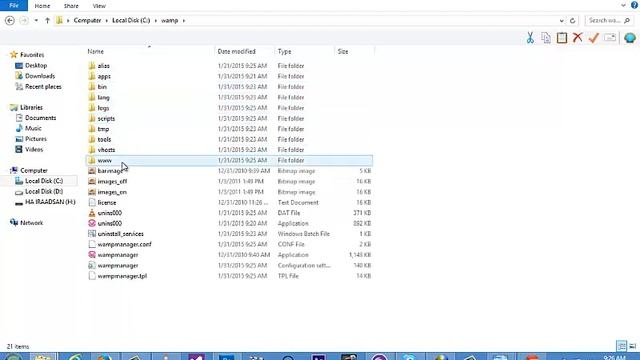Viewport: 640px width, 360px height.
Task: Click the Computer breadcrumb in address bar
Action: [87, 20]
